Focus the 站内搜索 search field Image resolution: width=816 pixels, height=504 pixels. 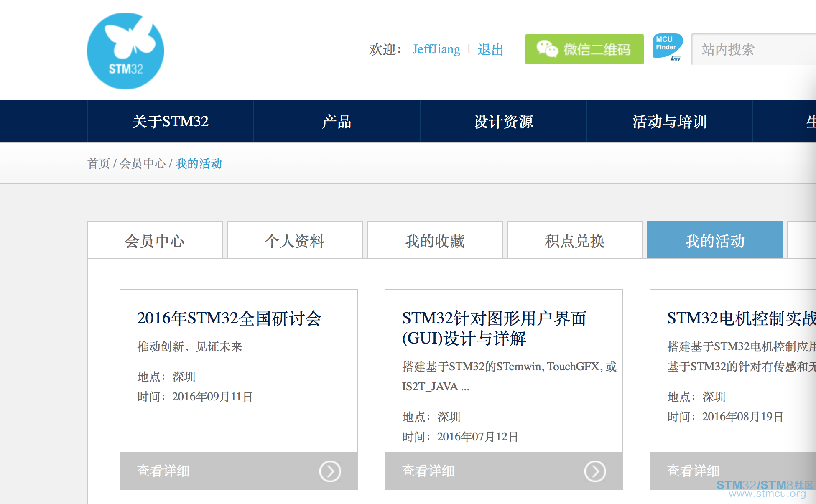754,49
